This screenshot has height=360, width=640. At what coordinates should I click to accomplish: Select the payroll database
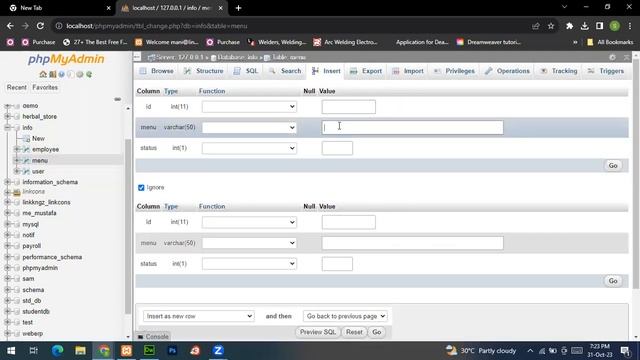click(x=31, y=246)
